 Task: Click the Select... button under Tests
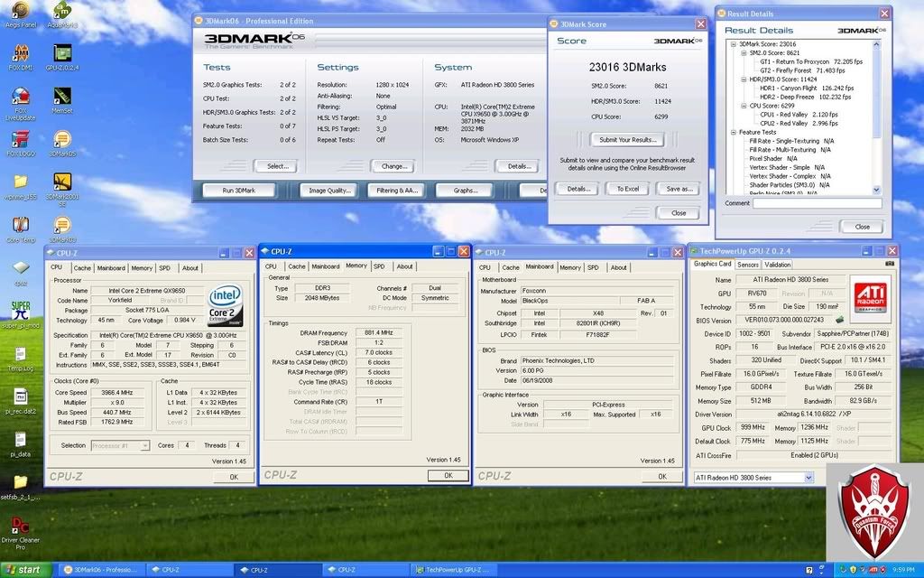[x=275, y=166]
